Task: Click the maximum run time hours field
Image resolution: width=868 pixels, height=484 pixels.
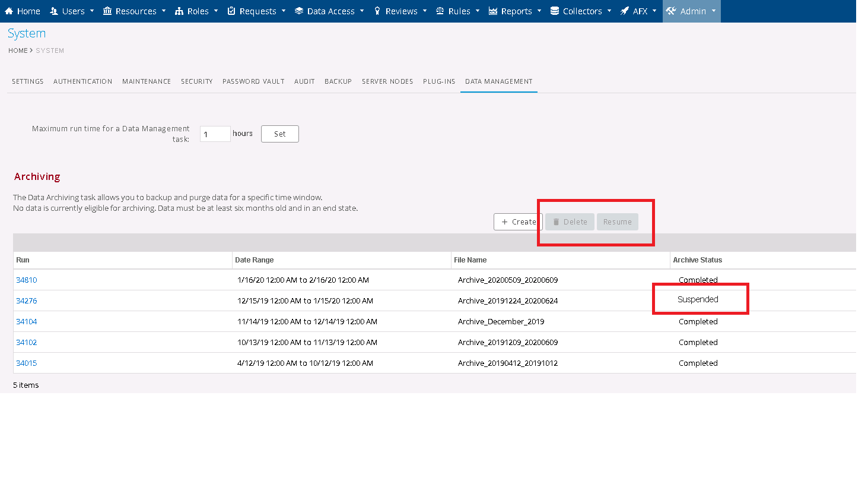Action: (215, 134)
